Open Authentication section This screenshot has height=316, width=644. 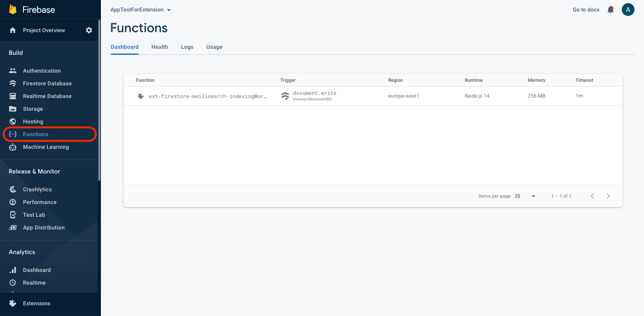[x=42, y=71]
